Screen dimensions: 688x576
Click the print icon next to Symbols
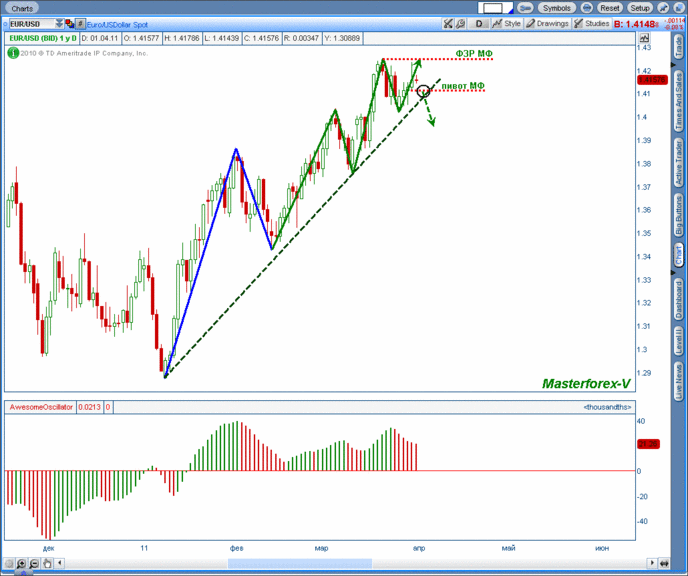point(587,8)
